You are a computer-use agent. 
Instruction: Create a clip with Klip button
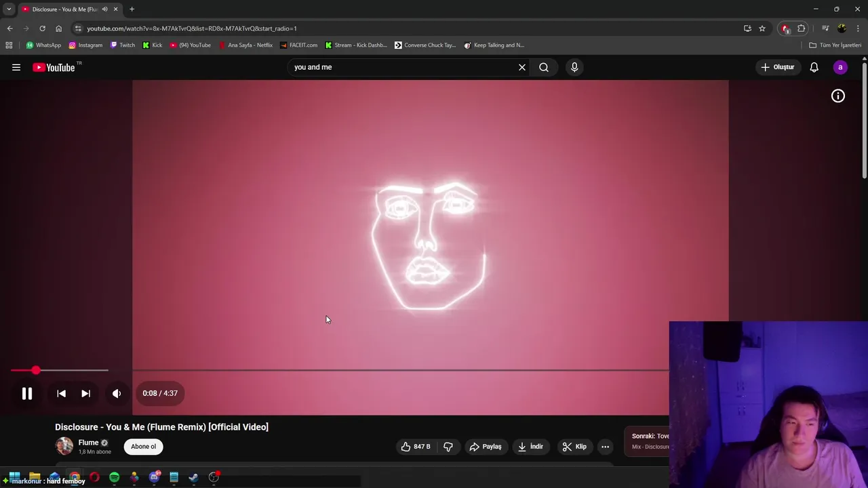pos(574,447)
